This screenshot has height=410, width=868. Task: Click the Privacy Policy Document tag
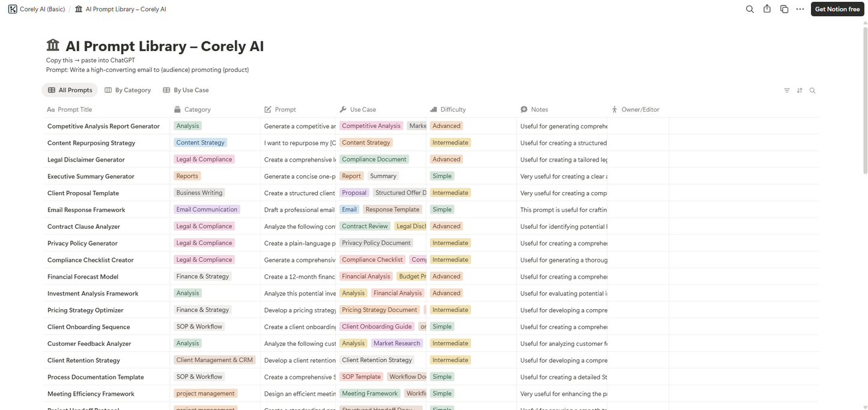click(376, 243)
